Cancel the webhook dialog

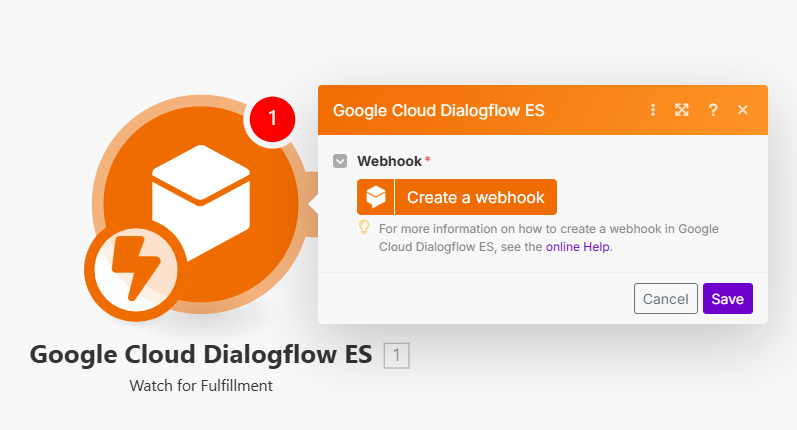(665, 298)
